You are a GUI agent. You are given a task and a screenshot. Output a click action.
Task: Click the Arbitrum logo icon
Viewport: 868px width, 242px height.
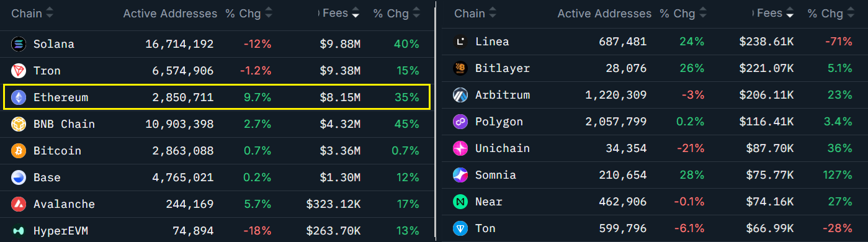[460, 95]
